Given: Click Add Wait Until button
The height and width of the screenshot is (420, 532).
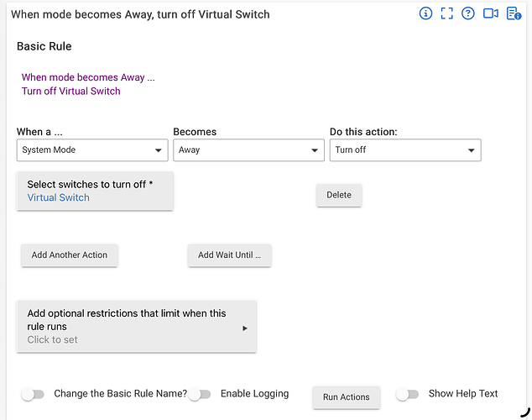Looking at the screenshot, I should pos(229,255).
